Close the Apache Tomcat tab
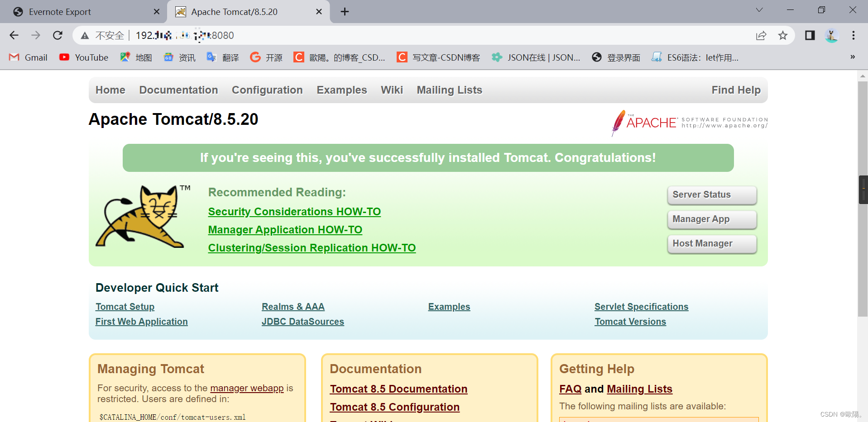This screenshot has width=868, height=422. [319, 12]
